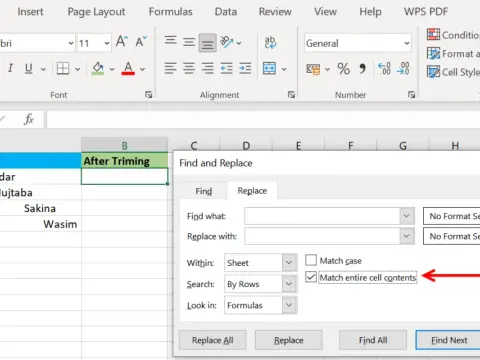
Task: Apply Percent Style
Action: pyautogui.click(x=344, y=69)
